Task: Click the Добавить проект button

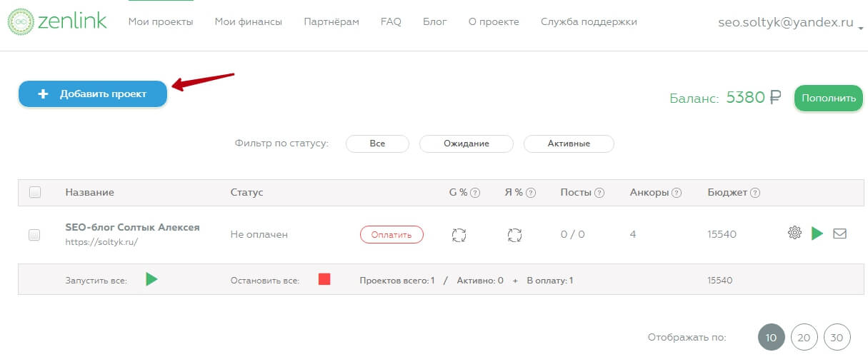Action: coord(93,94)
